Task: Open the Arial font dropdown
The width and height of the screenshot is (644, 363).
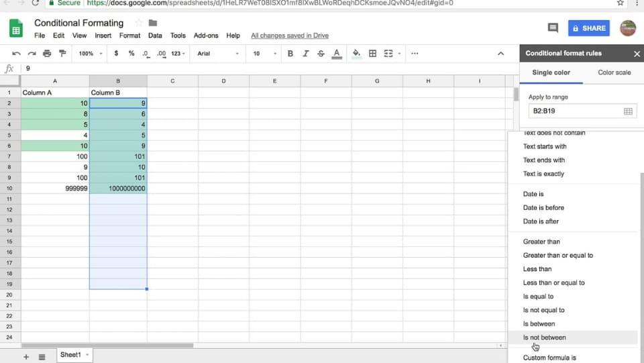Action: (x=217, y=54)
